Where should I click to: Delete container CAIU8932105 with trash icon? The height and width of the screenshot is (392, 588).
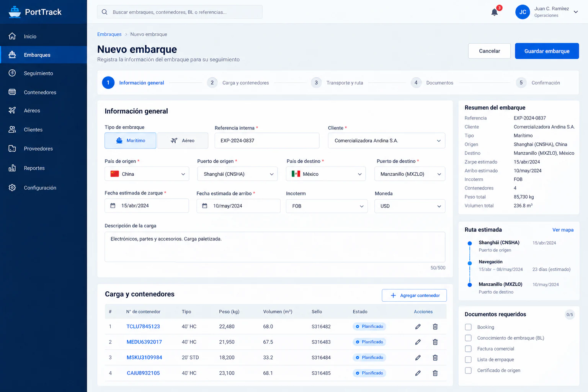coord(435,373)
